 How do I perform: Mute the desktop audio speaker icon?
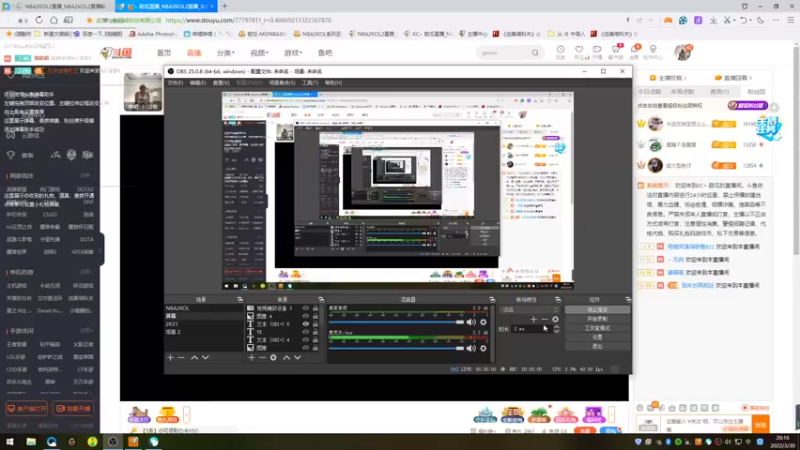tap(471, 322)
